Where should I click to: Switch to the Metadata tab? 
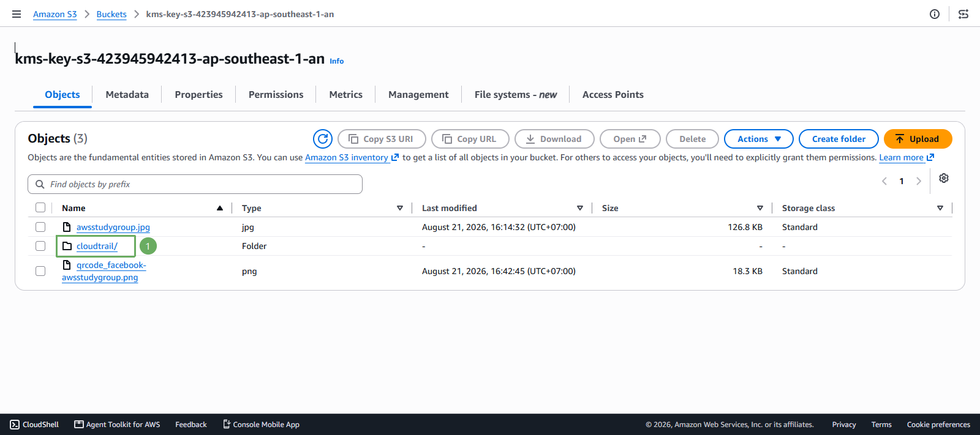127,95
